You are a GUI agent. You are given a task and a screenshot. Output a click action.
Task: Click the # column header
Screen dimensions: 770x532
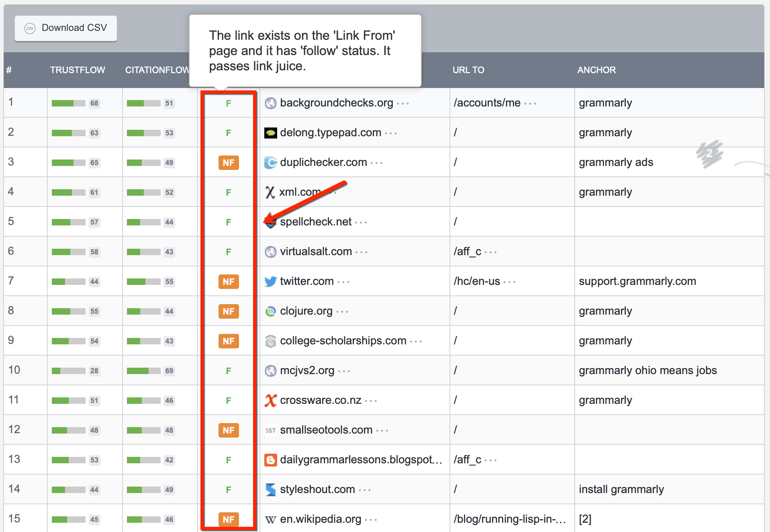pos(9,70)
